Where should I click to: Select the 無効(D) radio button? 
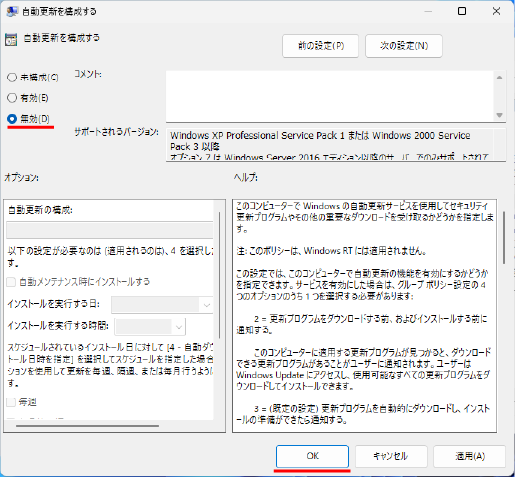[x=12, y=119]
